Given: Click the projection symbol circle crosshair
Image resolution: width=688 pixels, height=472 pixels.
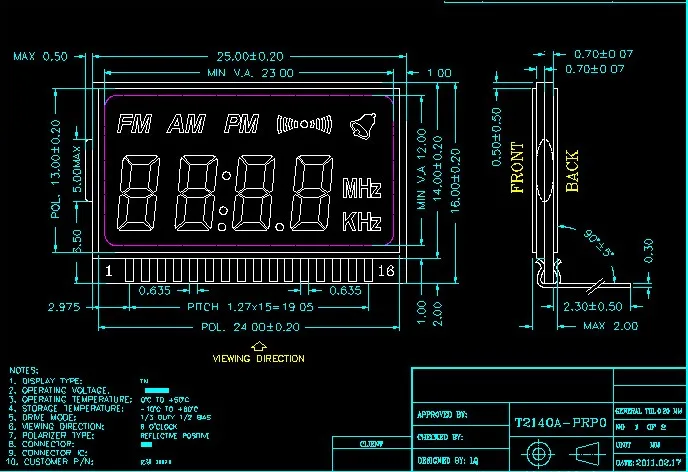Looking at the screenshot, I should pyautogui.click(x=538, y=454).
